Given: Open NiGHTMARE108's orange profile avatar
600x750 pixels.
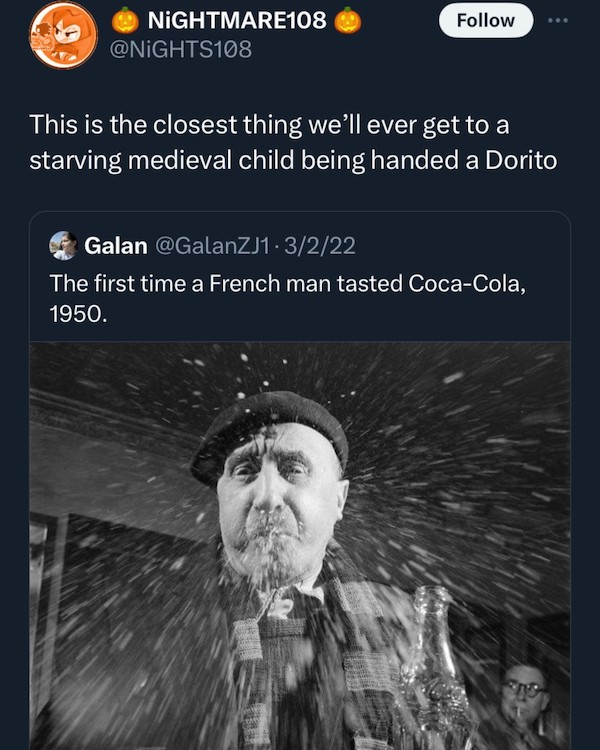Looking at the screenshot, I should (x=63, y=35).
